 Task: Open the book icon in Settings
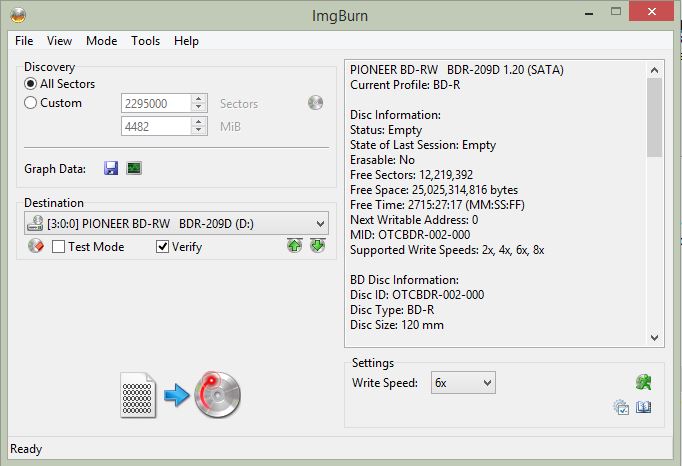(643, 407)
